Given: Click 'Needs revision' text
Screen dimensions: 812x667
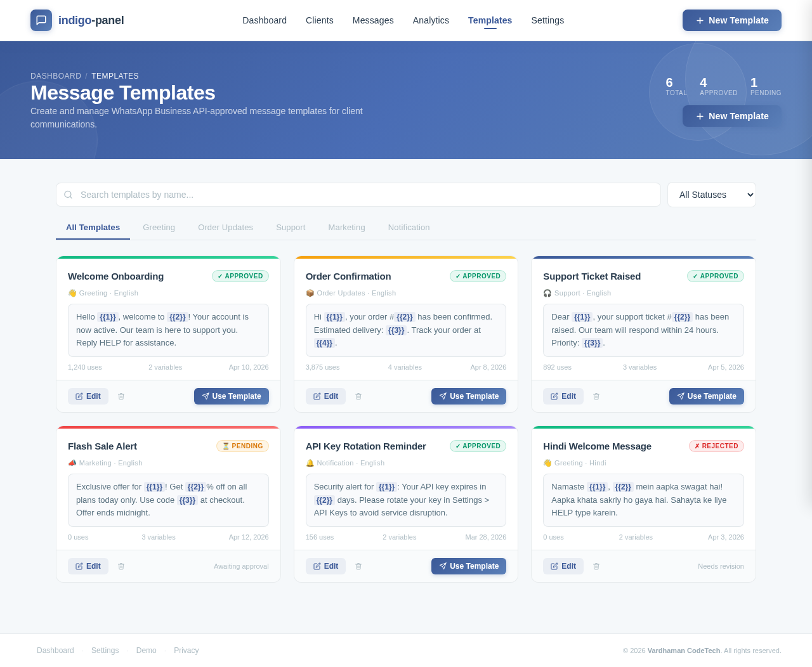Looking at the screenshot, I should pos(721,566).
